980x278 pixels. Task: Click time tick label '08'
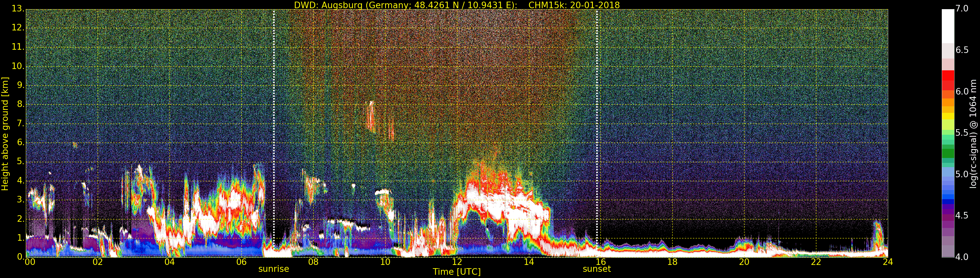tap(313, 262)
